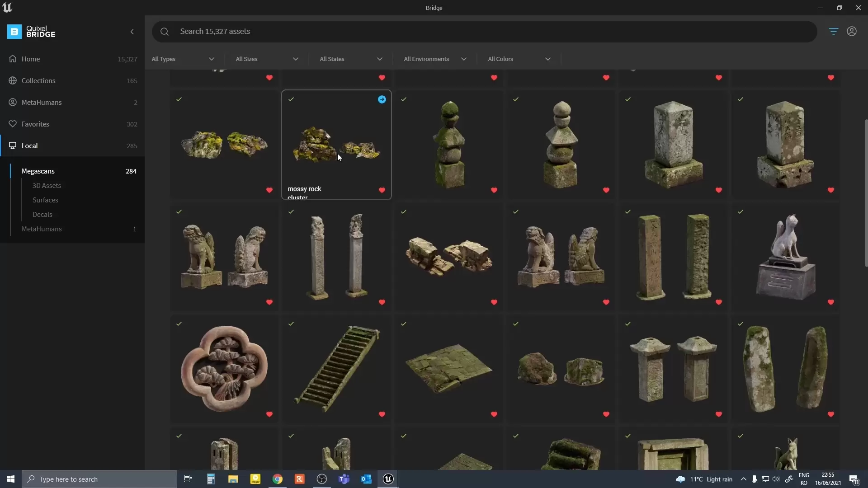Toggle favorite heart on carved pine ornament
This screenshot has height=488, width=868.
269,414
